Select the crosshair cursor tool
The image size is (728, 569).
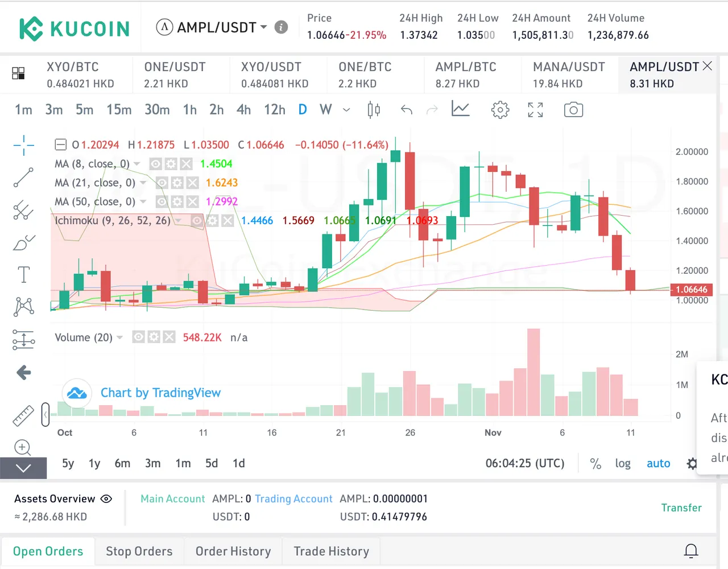[x=24, y=146]
